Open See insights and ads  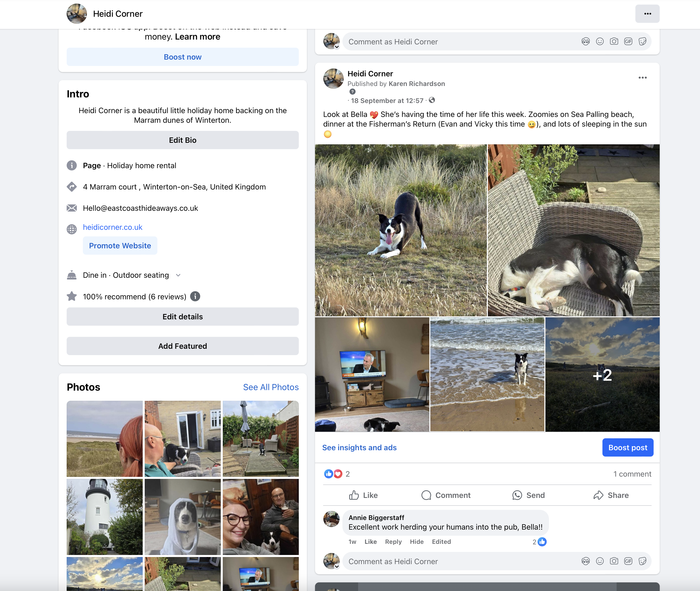(359, 448)
